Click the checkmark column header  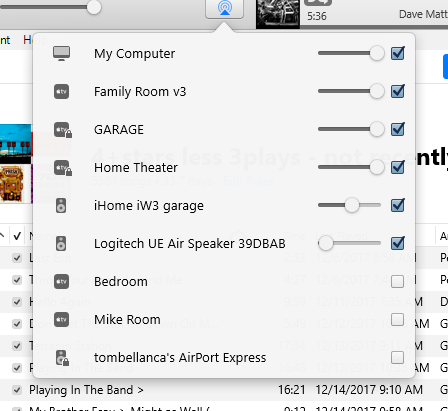(17, 236)
